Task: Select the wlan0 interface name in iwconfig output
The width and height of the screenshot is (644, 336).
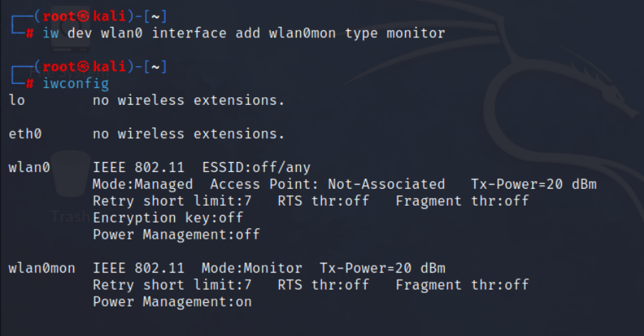Action: click(x=29, y=168)
